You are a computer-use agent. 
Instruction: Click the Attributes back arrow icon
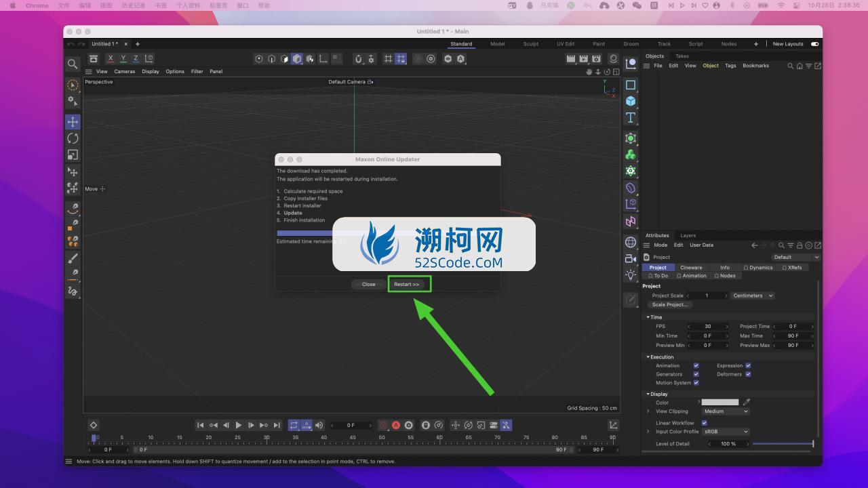755,245
